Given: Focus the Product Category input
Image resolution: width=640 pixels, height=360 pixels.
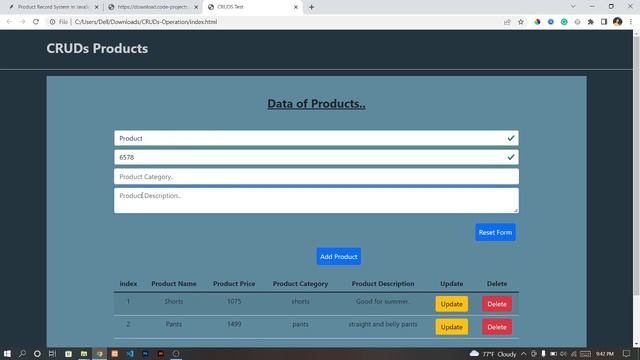Looking at the screenshot, I should [316, 176].
